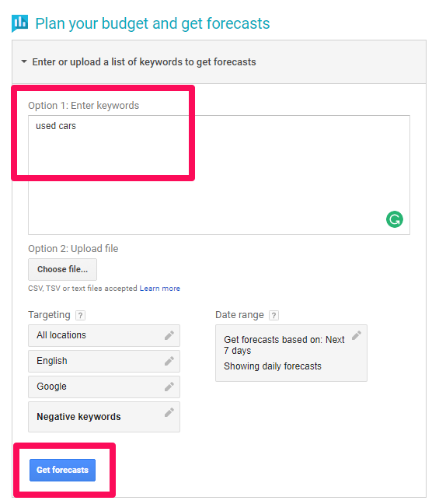Viewport: 432px width, 504px height.
Task: Click the Choose file button
Action: tap(62, 269)
